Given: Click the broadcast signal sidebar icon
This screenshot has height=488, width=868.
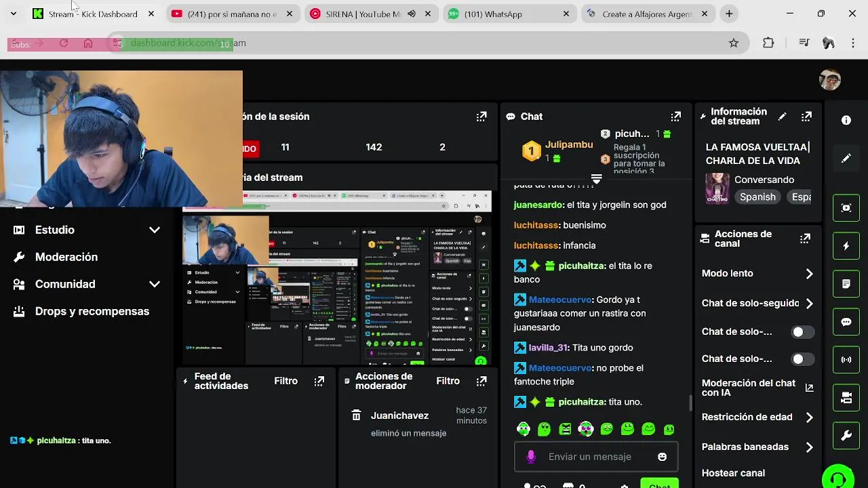Looking at the screenshot, I should point(846,360).
